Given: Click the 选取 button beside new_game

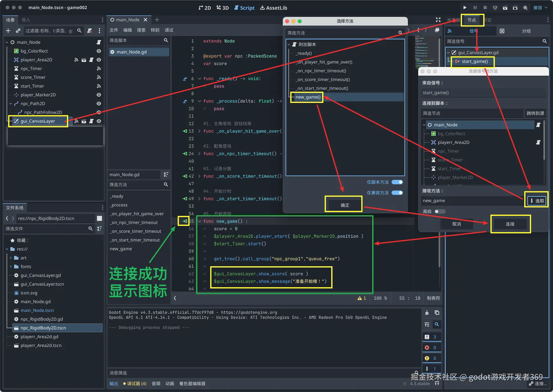Looking at the screenshot, I should (x=537, y=201).
